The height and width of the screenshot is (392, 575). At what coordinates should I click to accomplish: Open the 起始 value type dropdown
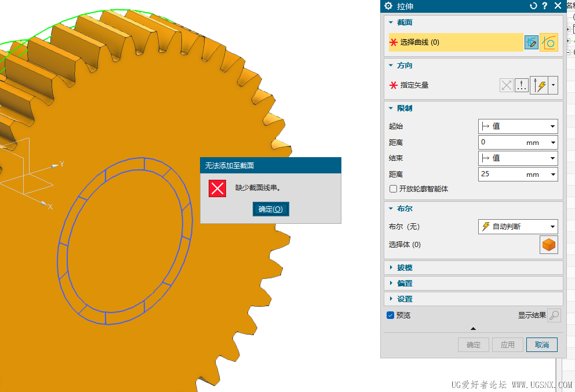(x=518, y=126)
